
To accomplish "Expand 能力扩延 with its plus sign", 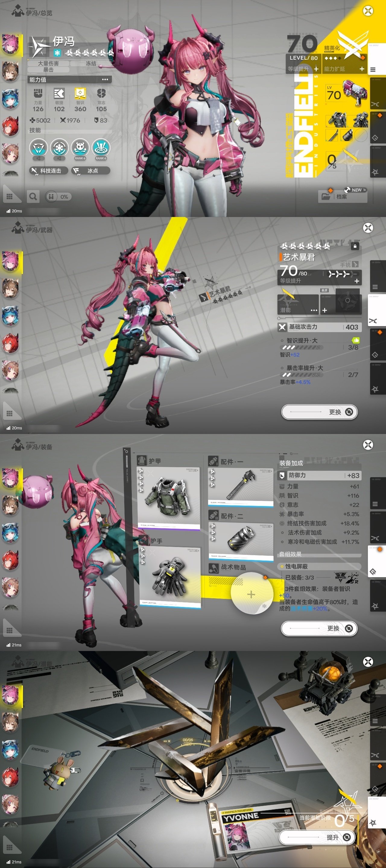I will tap(362, 69).
